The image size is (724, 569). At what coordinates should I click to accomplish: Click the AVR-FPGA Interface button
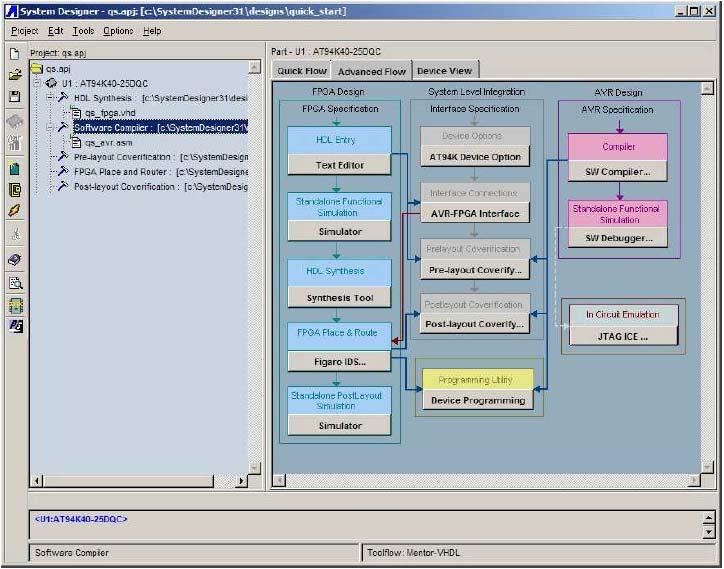tap(475, 213)
